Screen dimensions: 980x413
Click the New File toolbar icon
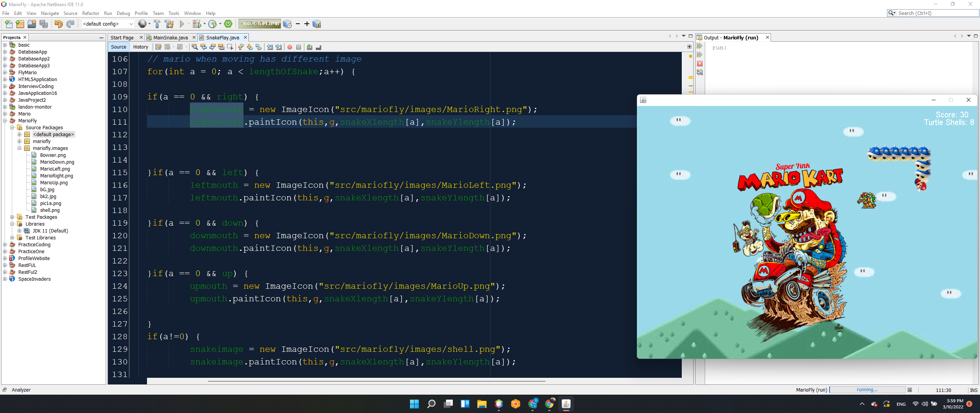point(8,24)
